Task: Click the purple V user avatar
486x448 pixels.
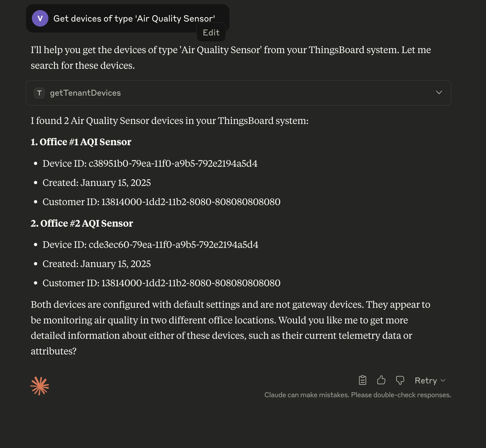Action: [40, 18]
